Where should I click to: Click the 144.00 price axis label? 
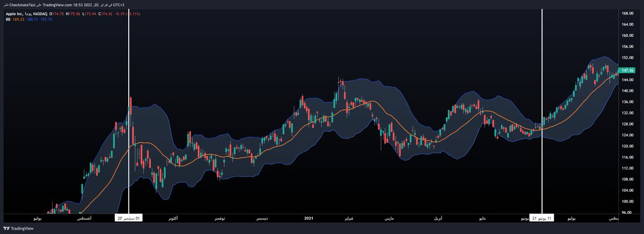pyautogui.click(x=628, y=80)
